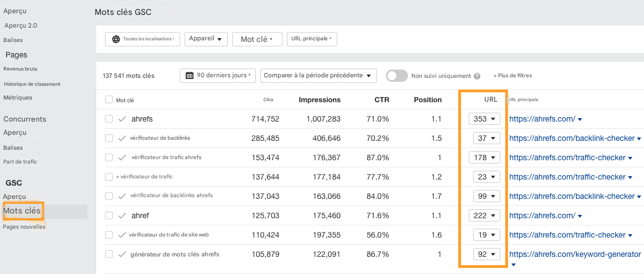The image size is (644, 274).
Task: Click + Plus de filtres
Action: tap(512, 76)
